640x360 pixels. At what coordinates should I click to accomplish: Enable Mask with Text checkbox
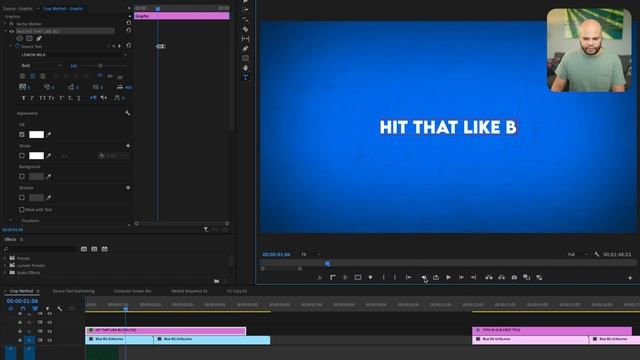tap(22, 209)
